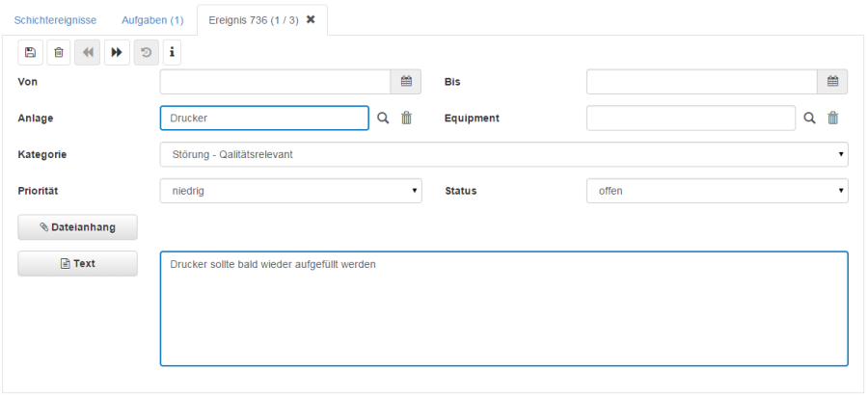Click the Dateianhang button
Viewport: 868px width, 397px height.
pyautogui.click(x=78, y=227)
